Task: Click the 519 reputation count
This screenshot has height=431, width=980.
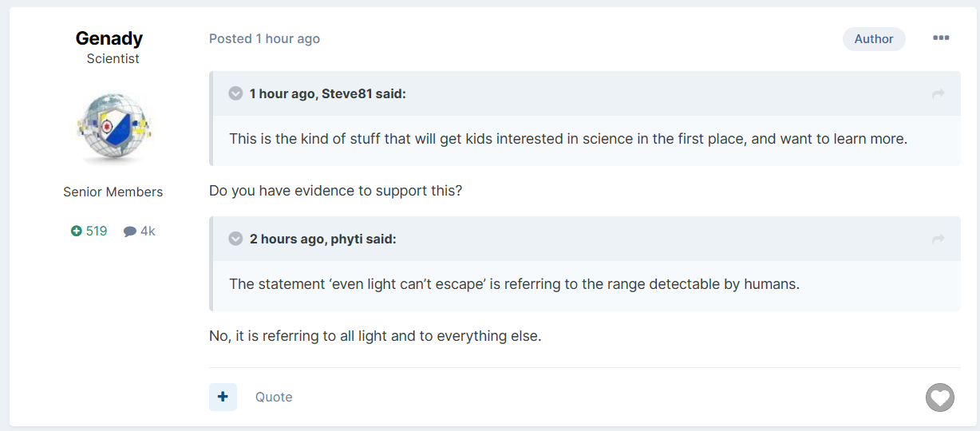Action: [97, 231]
